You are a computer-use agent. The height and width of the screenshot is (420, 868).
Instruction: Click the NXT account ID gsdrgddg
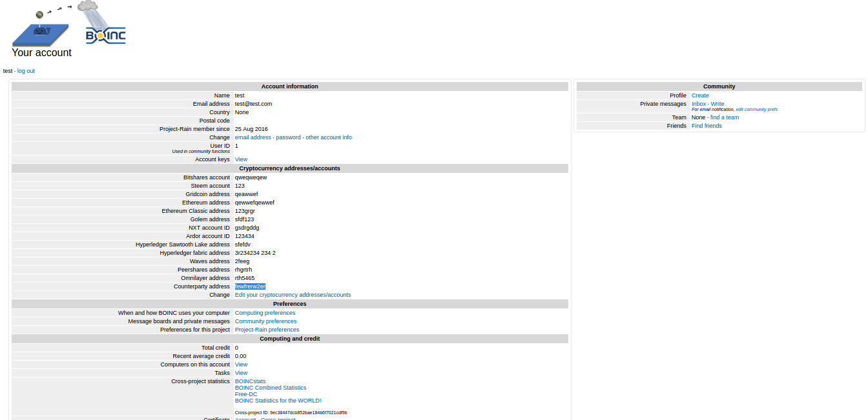[x=247, y=228]
